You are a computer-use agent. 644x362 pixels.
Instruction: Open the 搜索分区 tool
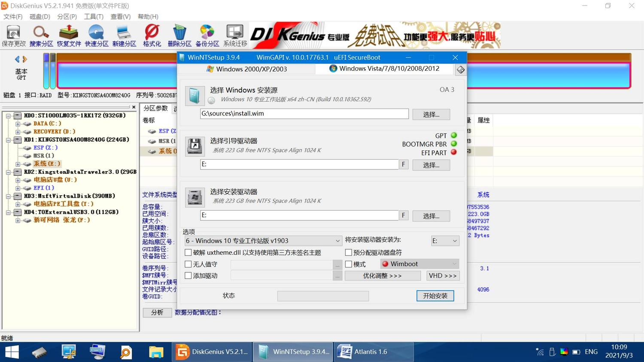point(41,36)
